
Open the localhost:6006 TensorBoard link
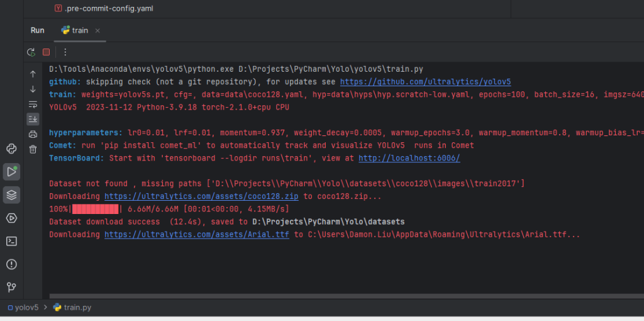click(x=409, y=158)
